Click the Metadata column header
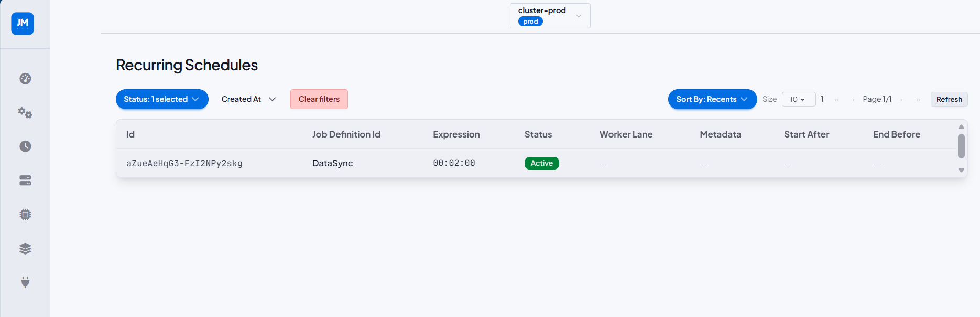Viewport: 980px width, 317px height. tap(721, 134)
